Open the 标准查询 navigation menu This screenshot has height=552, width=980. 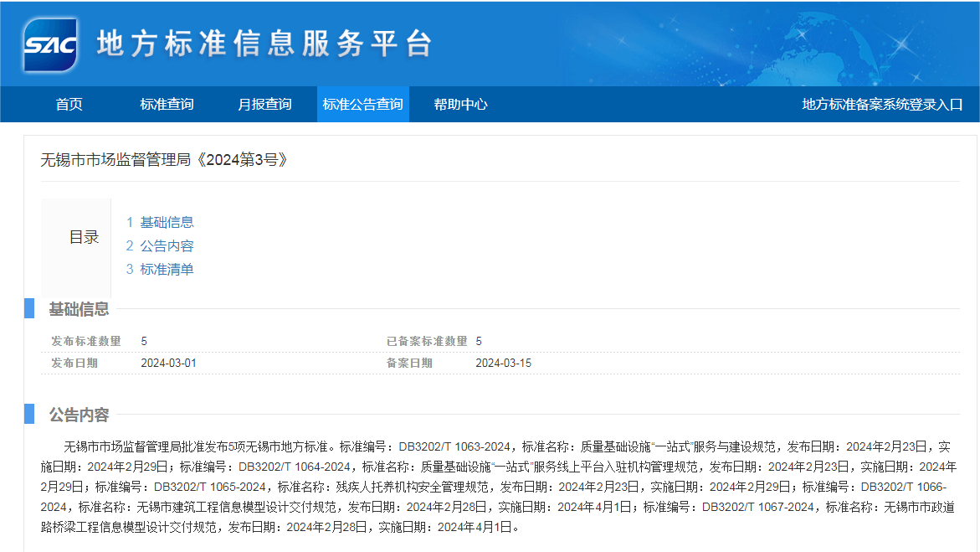tap(167, 105)
